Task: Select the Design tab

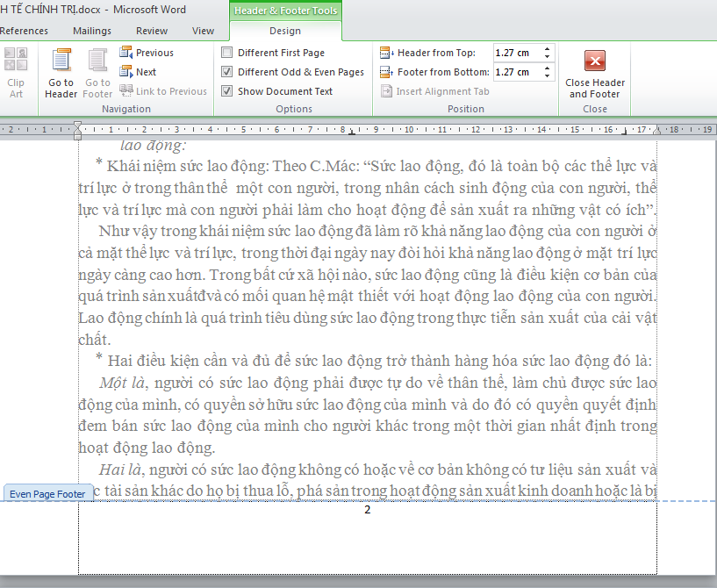Action: pos(285,31)
